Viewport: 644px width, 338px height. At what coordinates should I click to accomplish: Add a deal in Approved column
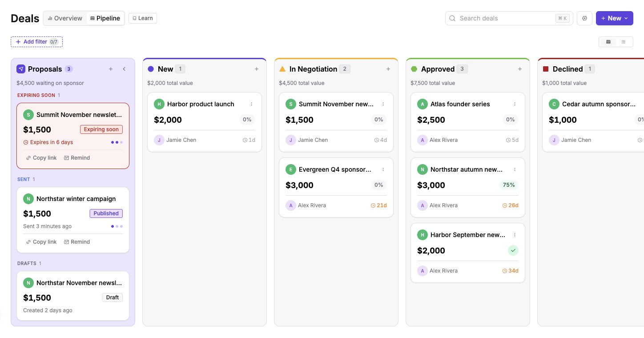(520, 69)
